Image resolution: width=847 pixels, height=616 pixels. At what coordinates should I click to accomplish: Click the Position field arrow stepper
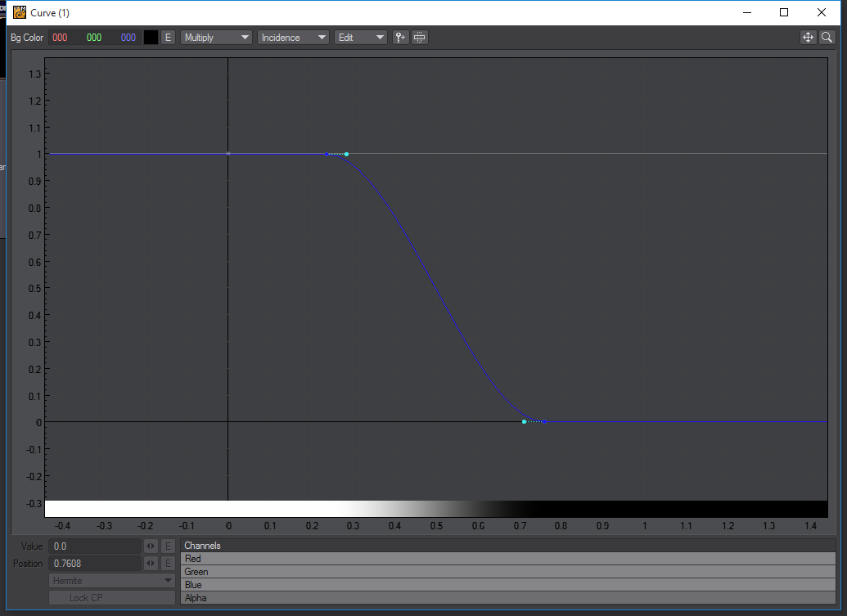click(x=151, y=564)
